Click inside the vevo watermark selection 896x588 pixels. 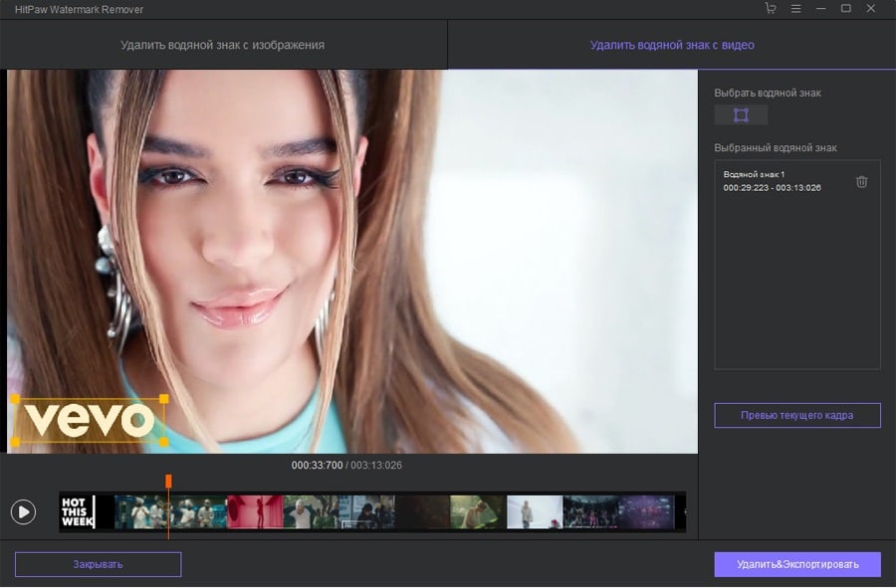[90, 421]
